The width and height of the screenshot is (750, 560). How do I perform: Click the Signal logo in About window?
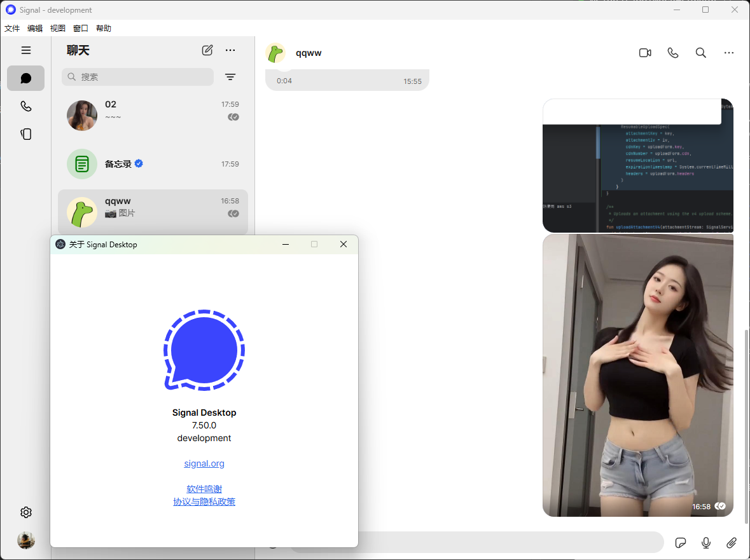coord(204,350)
